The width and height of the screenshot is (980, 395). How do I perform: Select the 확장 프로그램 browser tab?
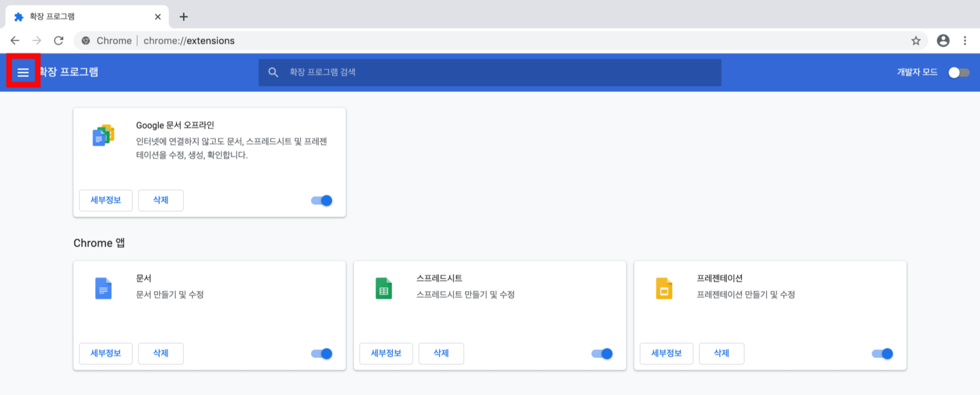(87, 17)
